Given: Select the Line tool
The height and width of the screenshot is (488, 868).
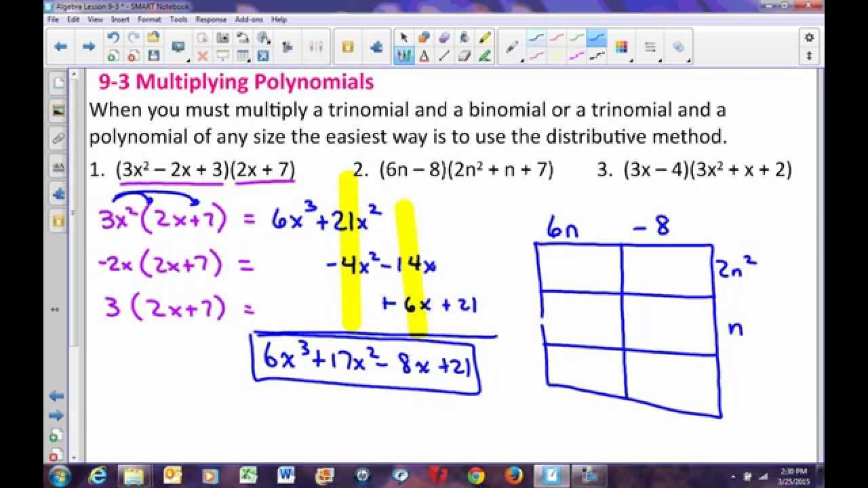Looking at the screenshot, I should point(445,56).
